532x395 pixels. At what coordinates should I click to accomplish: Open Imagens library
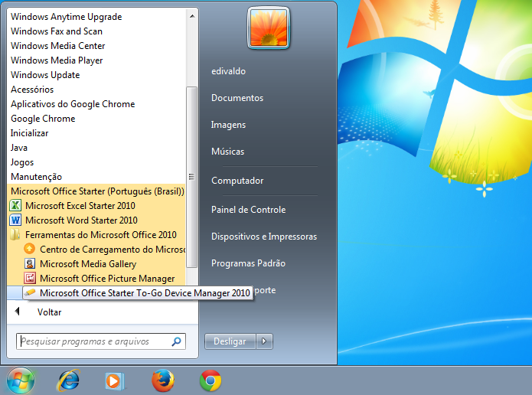(x=228, y=125)
